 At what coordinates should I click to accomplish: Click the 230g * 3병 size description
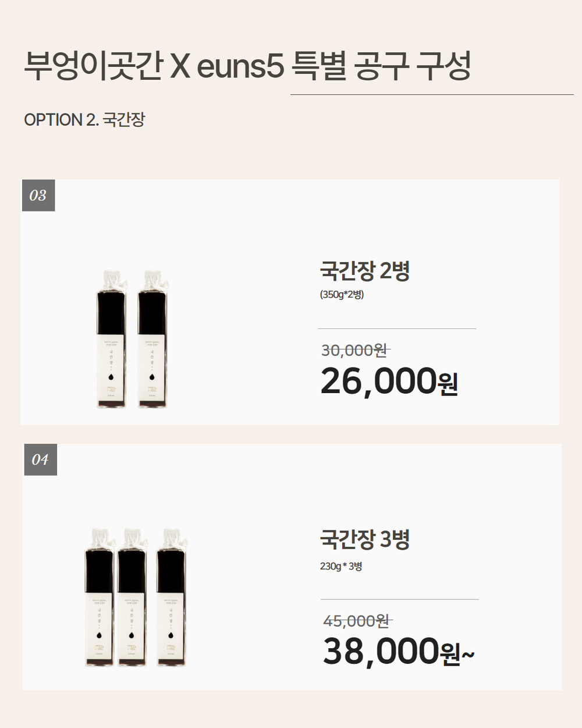(x=341, y=566)
